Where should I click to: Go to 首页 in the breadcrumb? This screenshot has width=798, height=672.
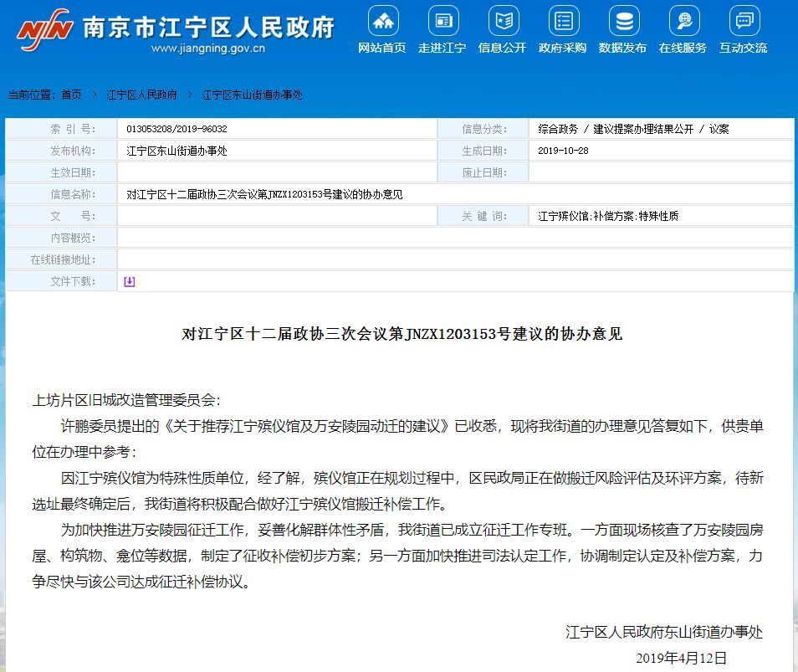tap(71, 95)
